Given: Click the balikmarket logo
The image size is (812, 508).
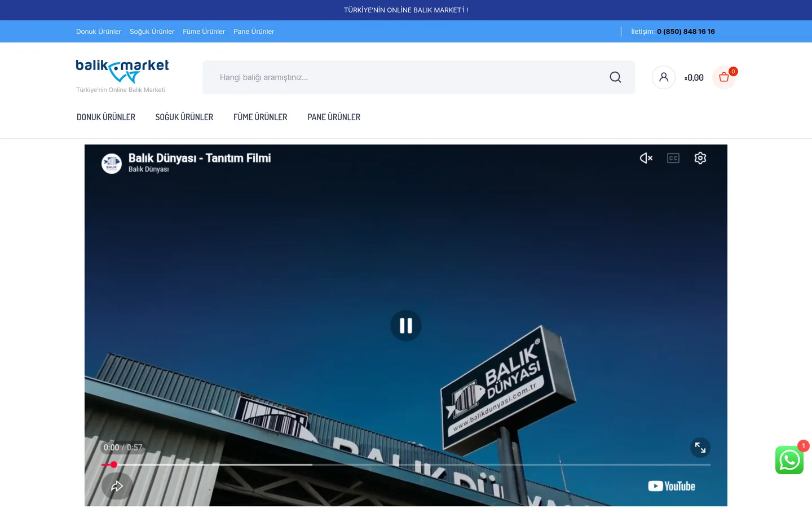Looking at the screenshot, I should point(122,71).
